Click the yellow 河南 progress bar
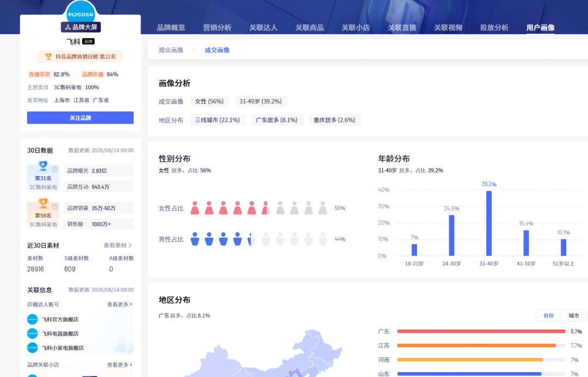The height and width of the screenshot is (377, 588). (470, 360)
